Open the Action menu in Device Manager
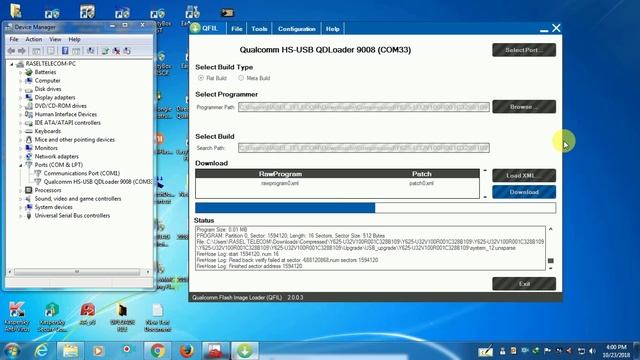The height and width of the screenshot is (360, 640). [33, 39]
